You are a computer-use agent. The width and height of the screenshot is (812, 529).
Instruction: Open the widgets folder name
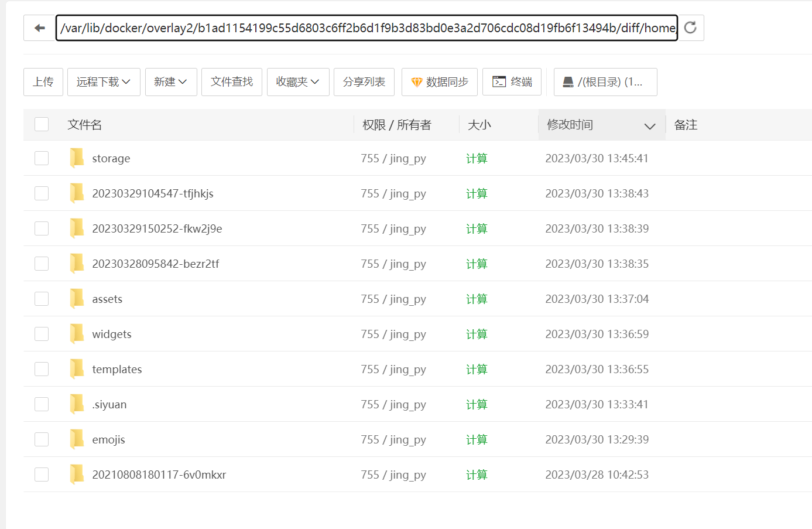click(x=112, y=334)
